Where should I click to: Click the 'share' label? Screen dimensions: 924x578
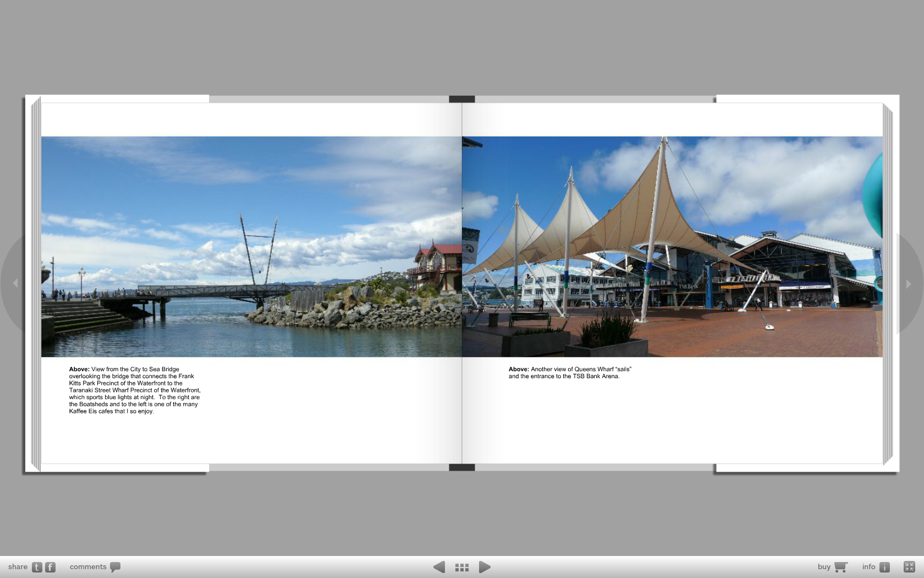click(18, 567)
